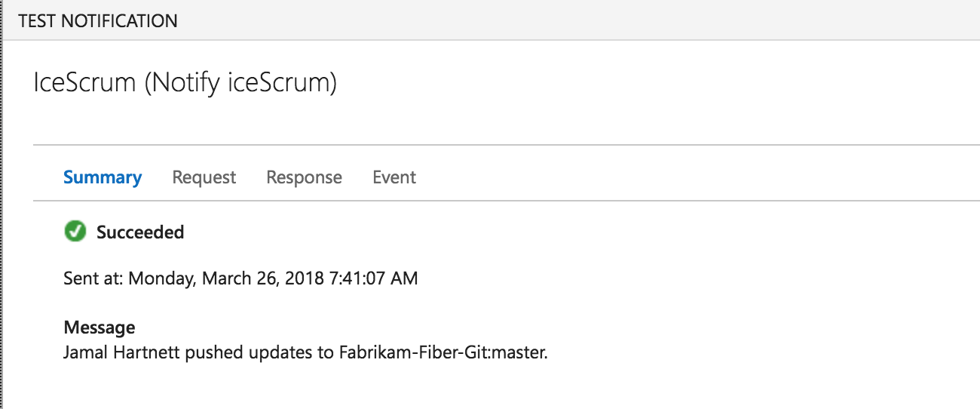Click the TEST NOTIFICATION title bar

click(490, 20)
